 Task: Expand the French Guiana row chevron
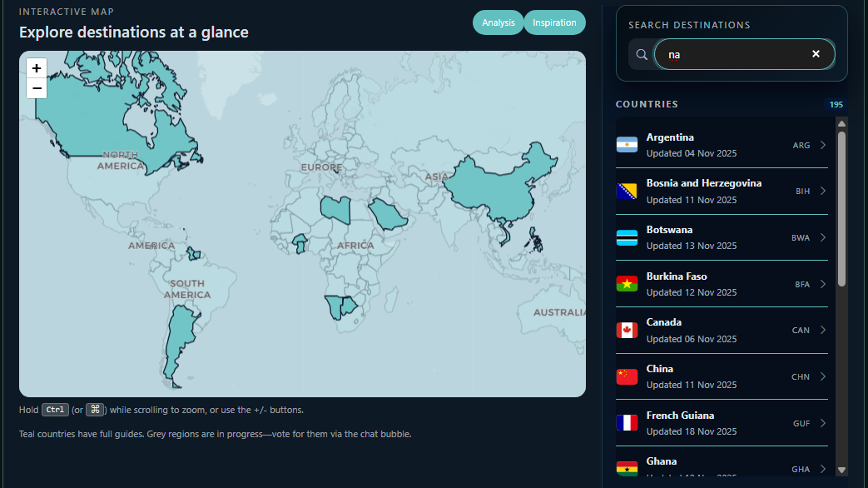point(823,423)
